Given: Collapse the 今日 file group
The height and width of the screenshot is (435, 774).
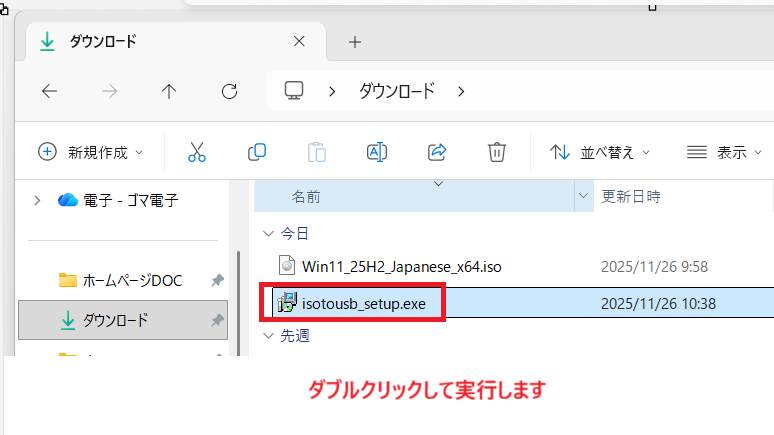Looking at the screenshot, I should 267,233.
